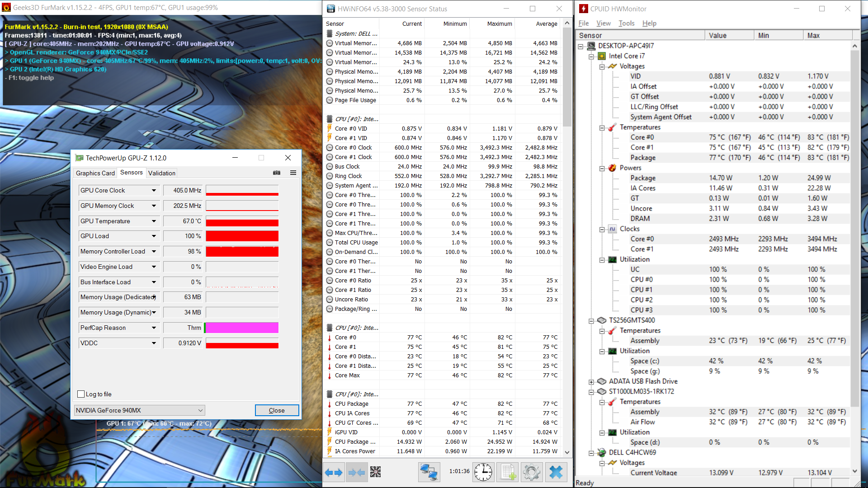Image resolution: width=868 pixels, height=488 pixels.
Task: Open fan control icon in HWiNFO toolbar
Action: [375, 472]
